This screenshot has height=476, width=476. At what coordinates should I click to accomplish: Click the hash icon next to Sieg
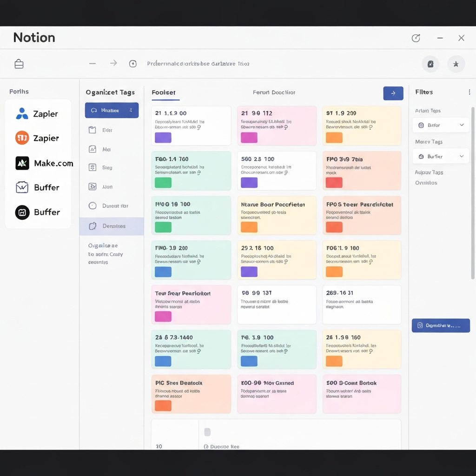[93, 167]
